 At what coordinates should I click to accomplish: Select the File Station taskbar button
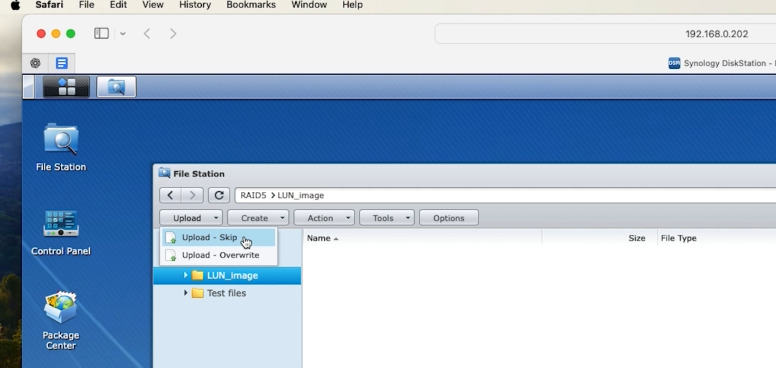coord(116,87)
